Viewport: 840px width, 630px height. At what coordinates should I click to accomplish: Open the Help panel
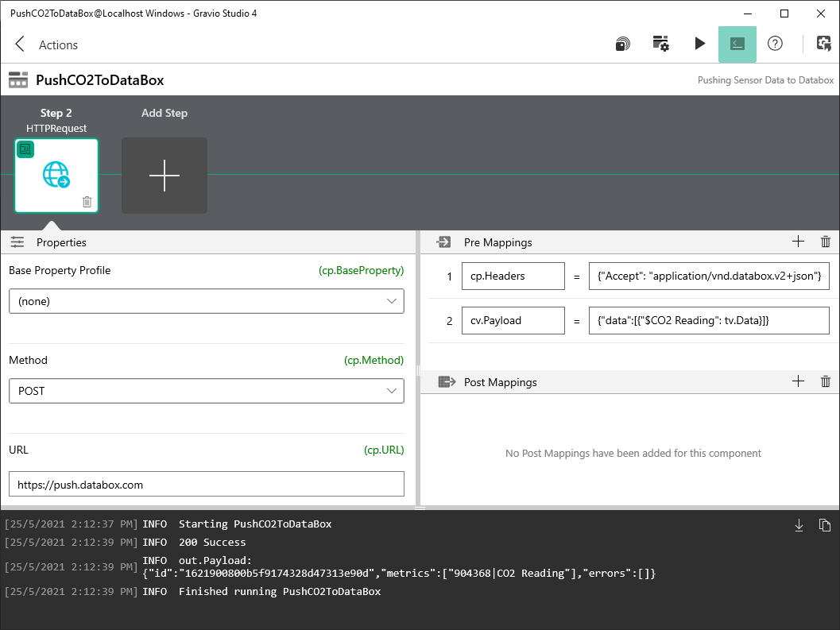[x=775, y=44]
